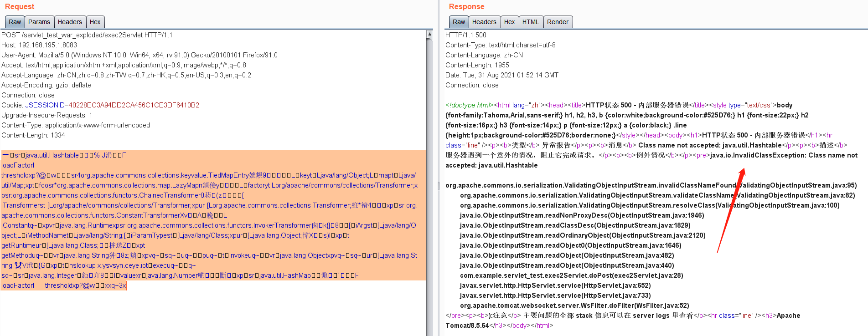The image size is (868, 336).
Task: Click the HTTP/1.1 500 status line
Action: pyautogui.click(x=466, y=35)
